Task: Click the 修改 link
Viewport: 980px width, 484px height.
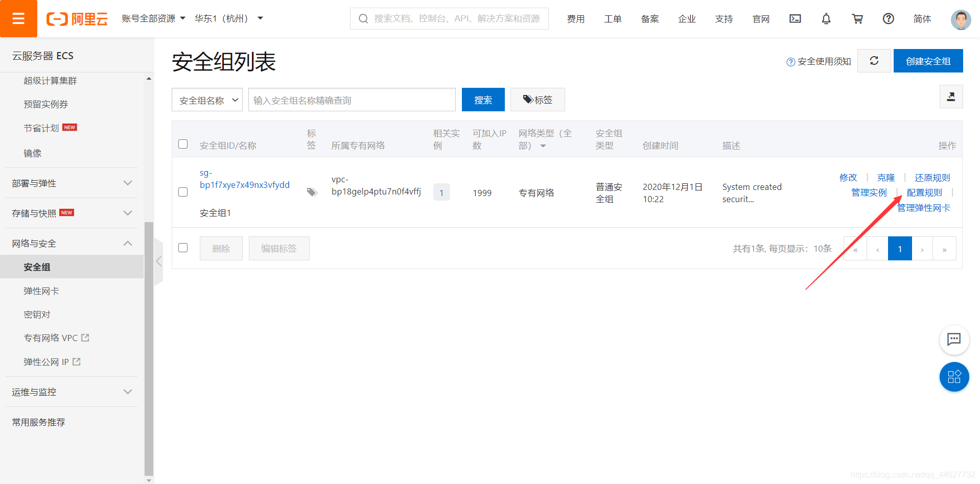Action: (848, 178)
